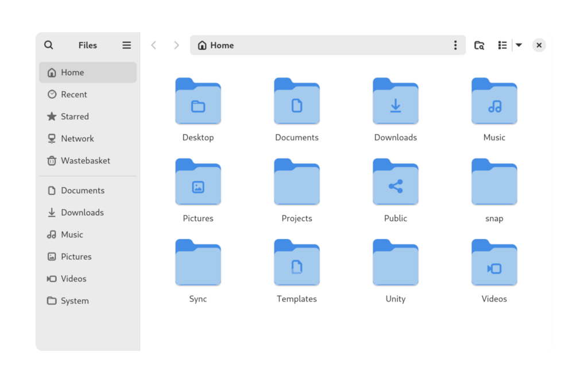Open the hamburger menu
The width and height of the screenshot is (588, 390).
126,45
